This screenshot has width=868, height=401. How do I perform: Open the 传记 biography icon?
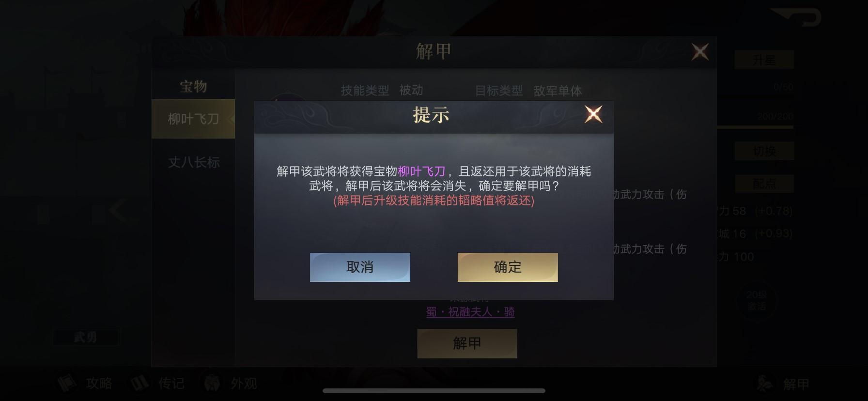tap(157, 384)
